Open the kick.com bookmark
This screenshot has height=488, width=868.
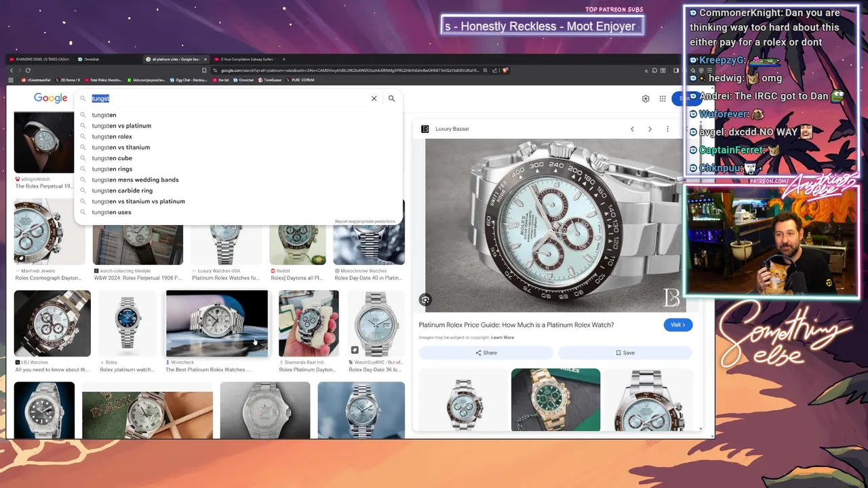pos(146,80)
